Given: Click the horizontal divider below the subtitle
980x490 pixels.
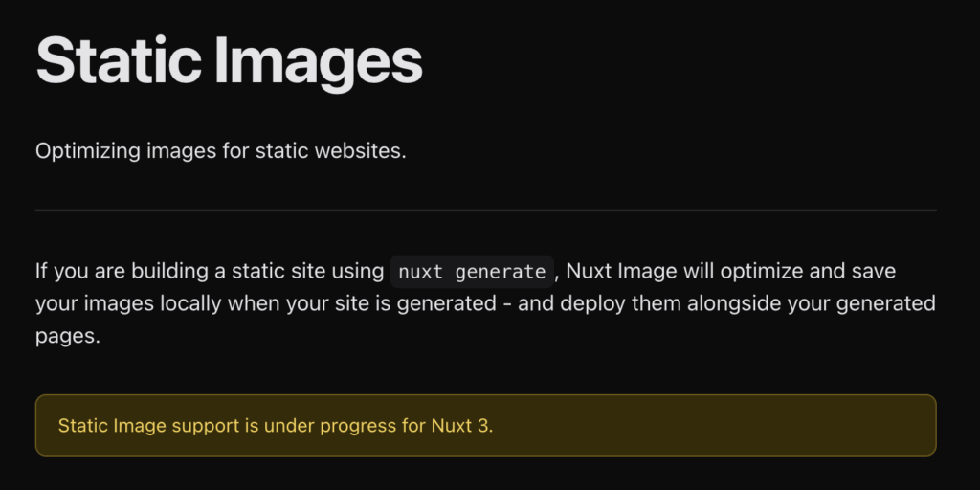Looking at the screenshot, I should (485, 210).
